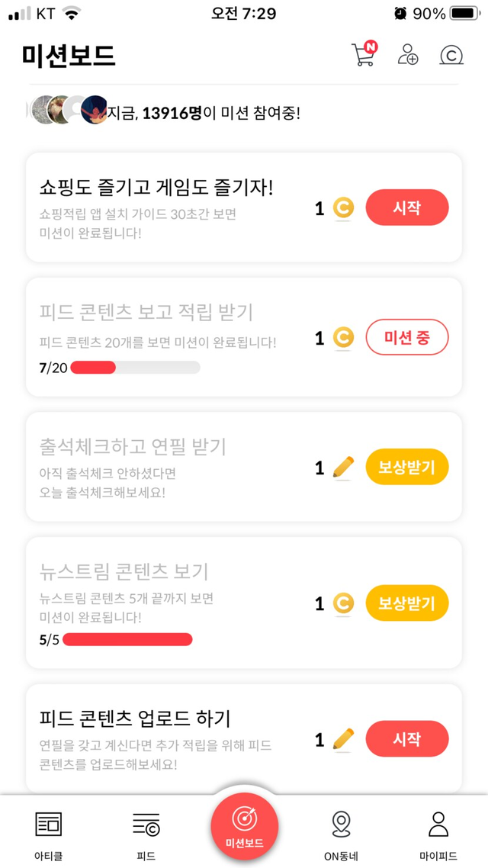Claim reward for the 뉴스트림 content mission
This screenshot has width=488, height=868.
(x=407, y=604)
